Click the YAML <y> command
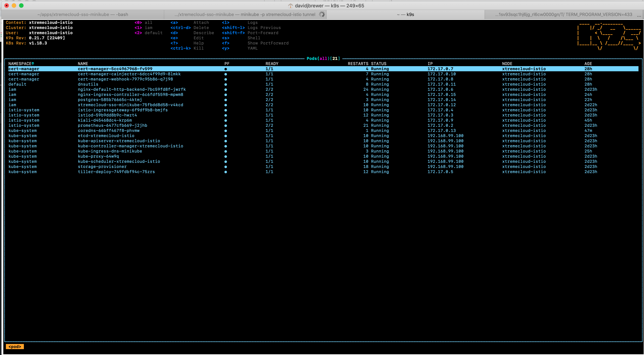The image size is (644, 355). click(x=240, y=48)
